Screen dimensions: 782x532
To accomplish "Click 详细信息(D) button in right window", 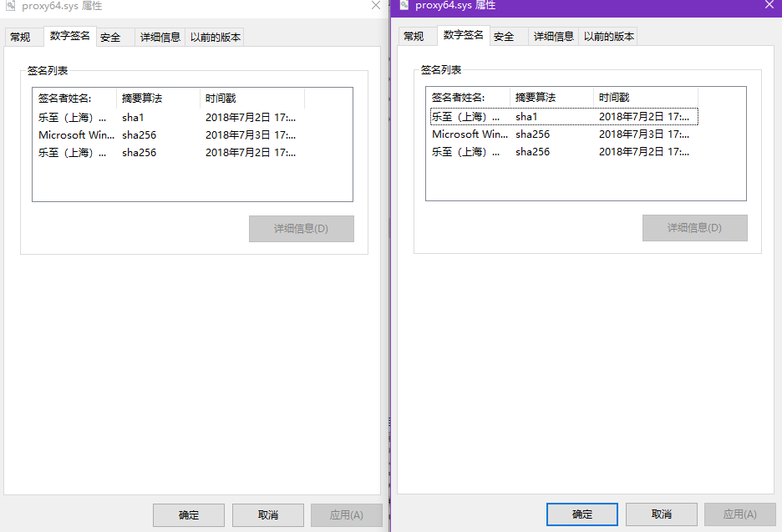I will coord(695,228).
